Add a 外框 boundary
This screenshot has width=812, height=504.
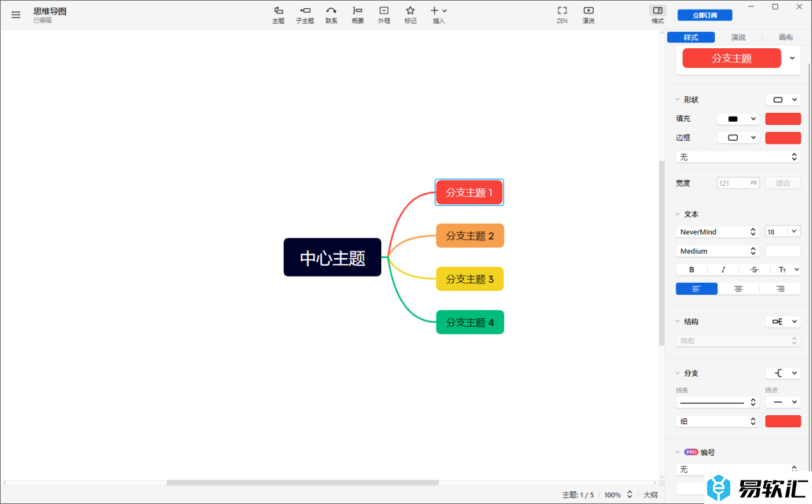coord(384,15)
